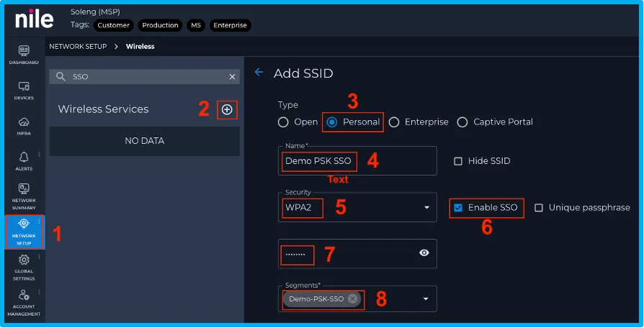Show the passphrase with the eye icon
The height and width of the screenshot is (328, 644).
(x=424, y=253)
